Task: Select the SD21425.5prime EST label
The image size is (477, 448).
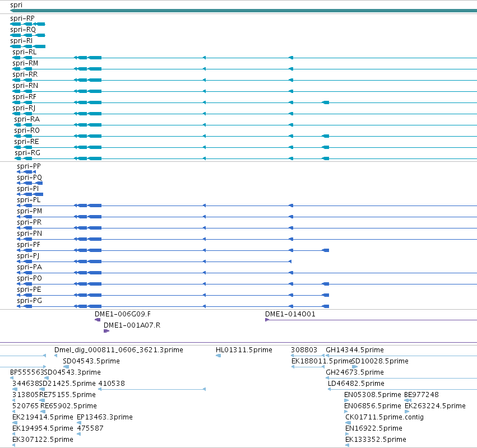Action: click(67, 384)
